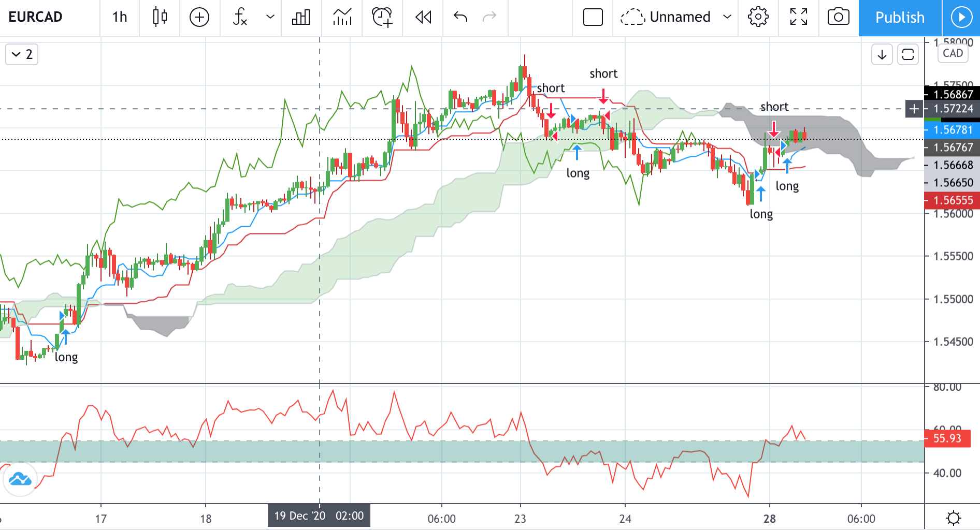Viewport: 980px width, 530px height.
Task: Click the plus button at price 1.57224
Action: pyautogui.click(x=914, y=109)
